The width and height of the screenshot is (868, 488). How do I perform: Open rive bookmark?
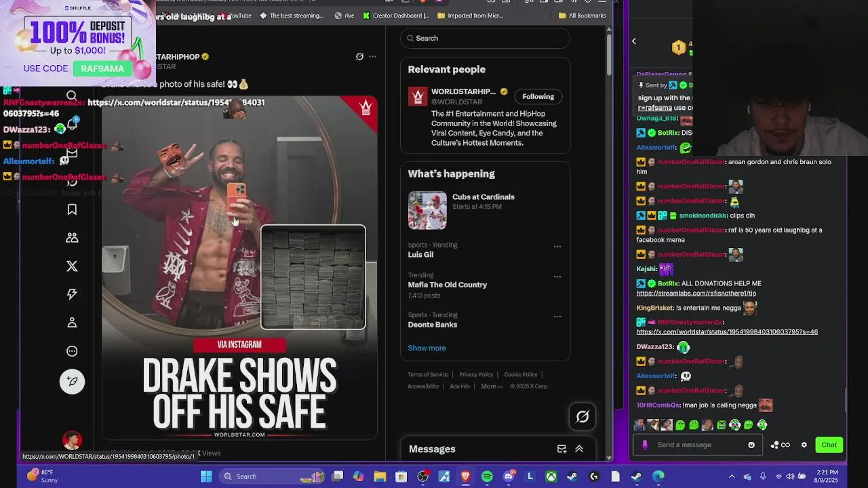(344, 16)
